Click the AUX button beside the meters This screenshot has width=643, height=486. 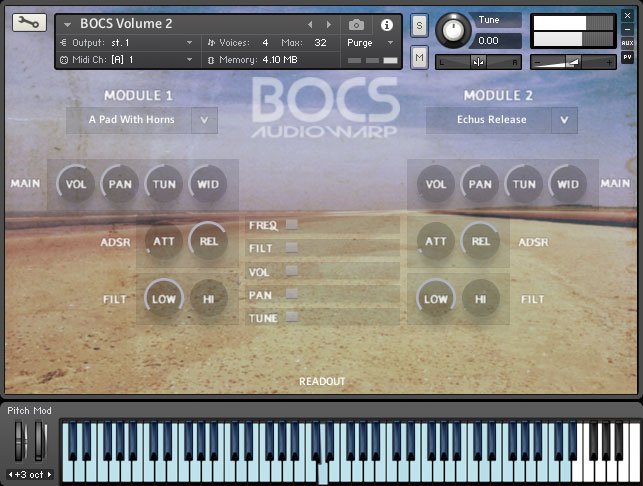[627, 43]
